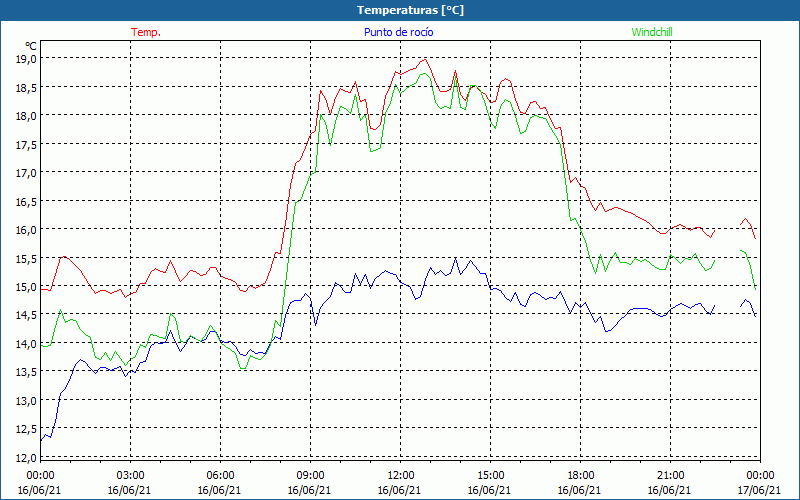Click the '15,5' y-axis value
This screenshot has height=500, width=800.
26,258
